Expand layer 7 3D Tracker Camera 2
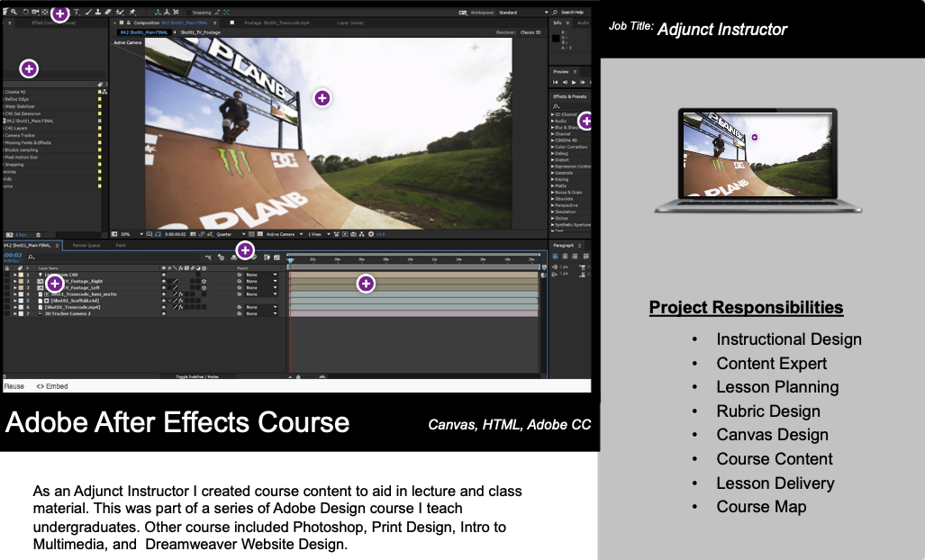925x560 pixels. [x=14, y=313]
